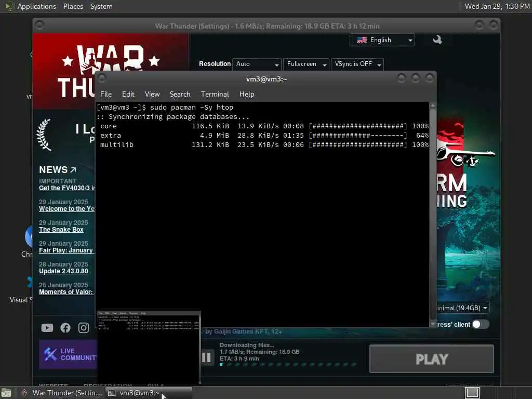Click the scrollbar down arrow in terminal
The image size is (532, 399).
point(433,324)
